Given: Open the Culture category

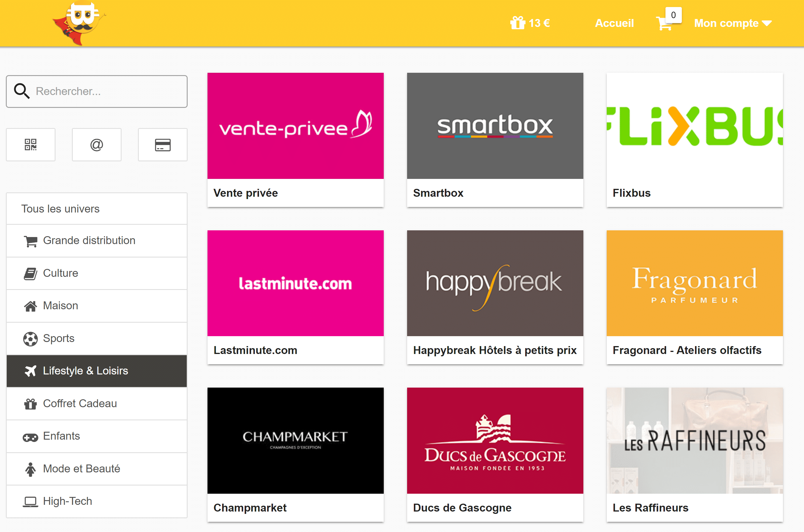Looking at the screenshot, I should pyautogui.click(x=97, y=273).
